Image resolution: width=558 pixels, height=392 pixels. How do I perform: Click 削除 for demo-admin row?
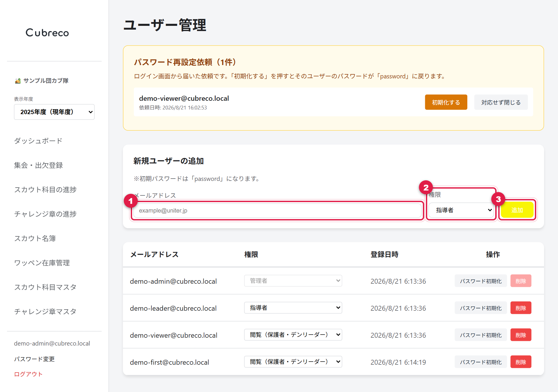point(521,281)
